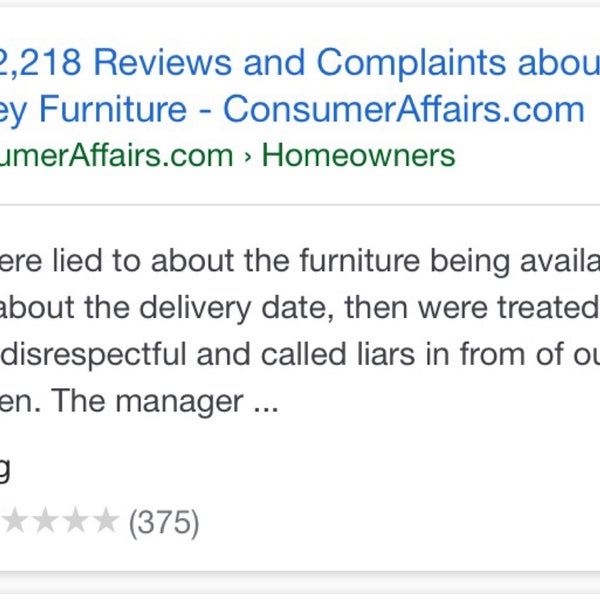Click the third visible gray rating star
Viewport: 600px width, 600px height.
[x=76, y=519]
